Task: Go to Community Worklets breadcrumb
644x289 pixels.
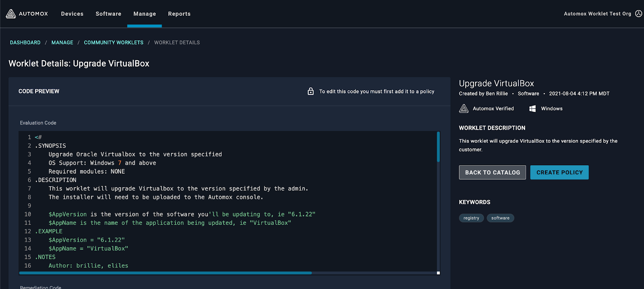Action: tap(114, 42)
